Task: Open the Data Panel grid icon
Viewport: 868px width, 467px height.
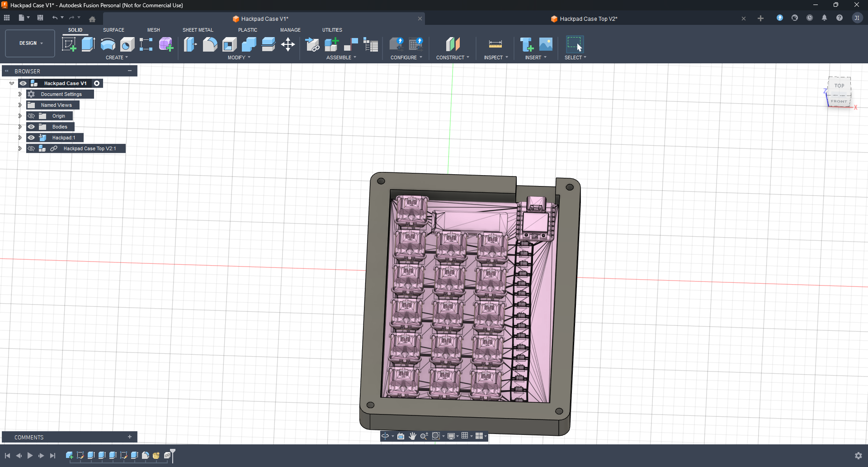Action: tap(7, 18)
